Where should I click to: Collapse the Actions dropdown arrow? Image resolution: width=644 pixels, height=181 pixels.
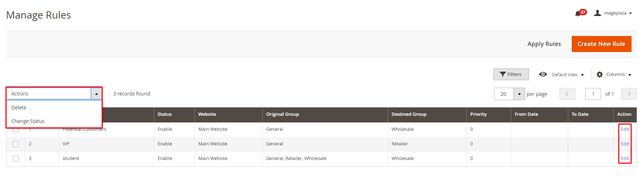[x=96, y=94]
